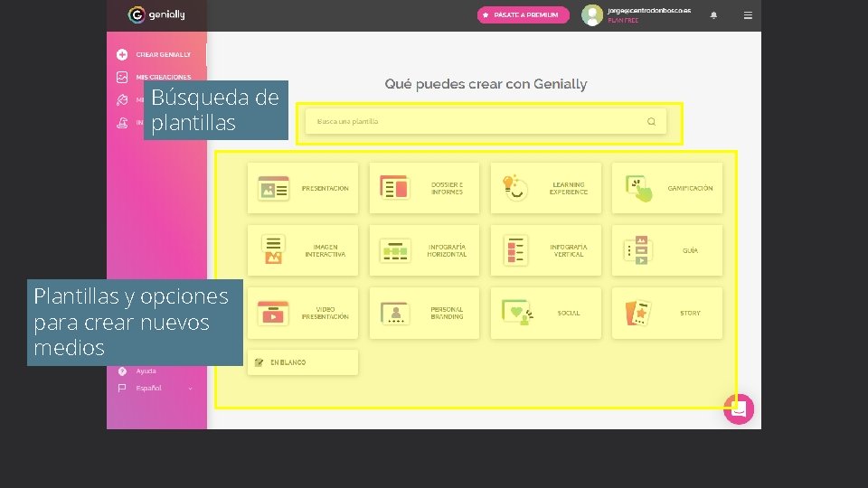868x488 pixels.
Task: Choose the Dossier e Informes card
Action: pyautogui.click(x=424, y=188)
